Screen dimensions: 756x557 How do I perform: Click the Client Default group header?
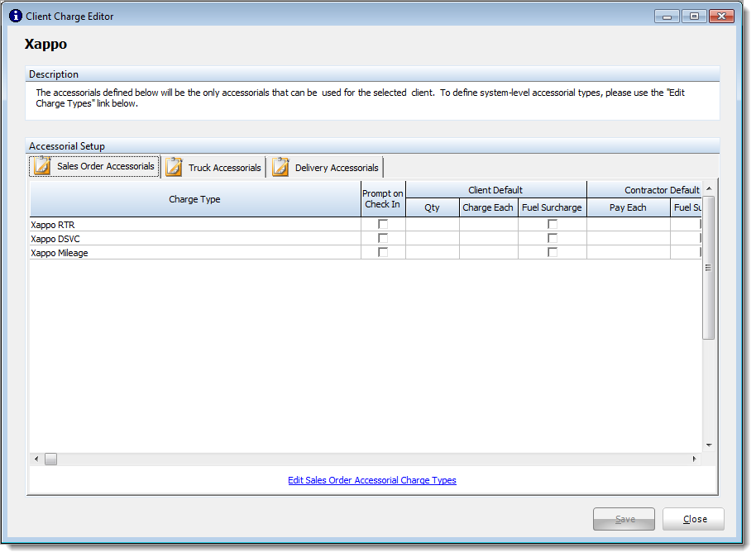coord(496,190)
